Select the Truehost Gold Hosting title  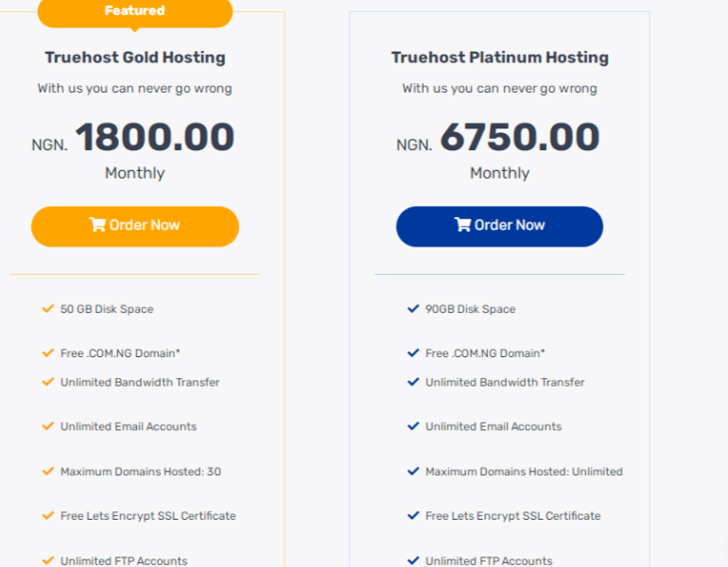point(135,58)
